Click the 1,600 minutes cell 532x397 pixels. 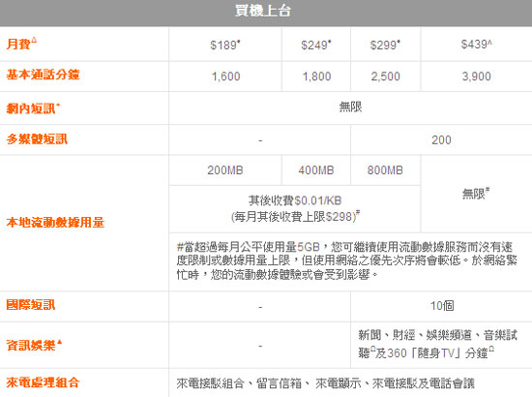pyautogui.click(x=225, y=76)
